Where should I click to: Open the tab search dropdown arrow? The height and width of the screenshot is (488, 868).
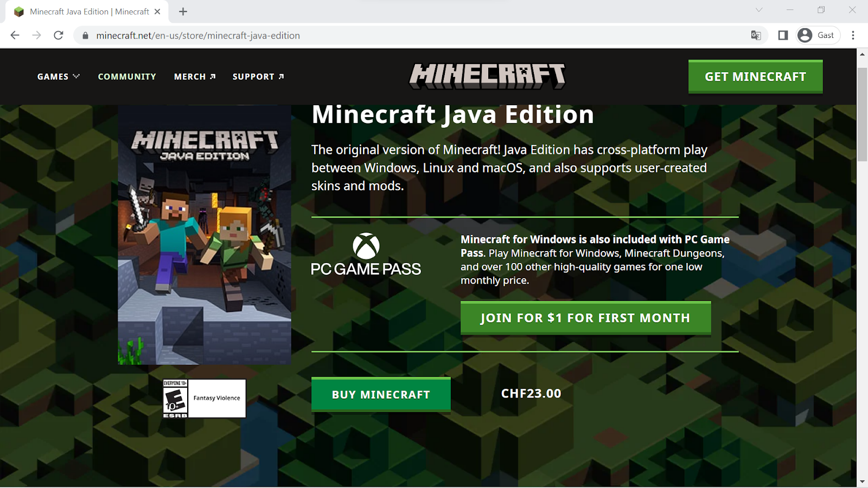pos(759,10)
